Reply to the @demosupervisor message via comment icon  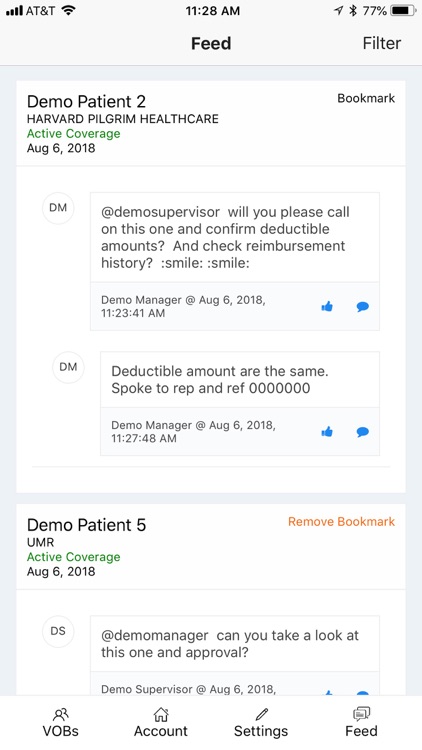(x=363, y=307)
